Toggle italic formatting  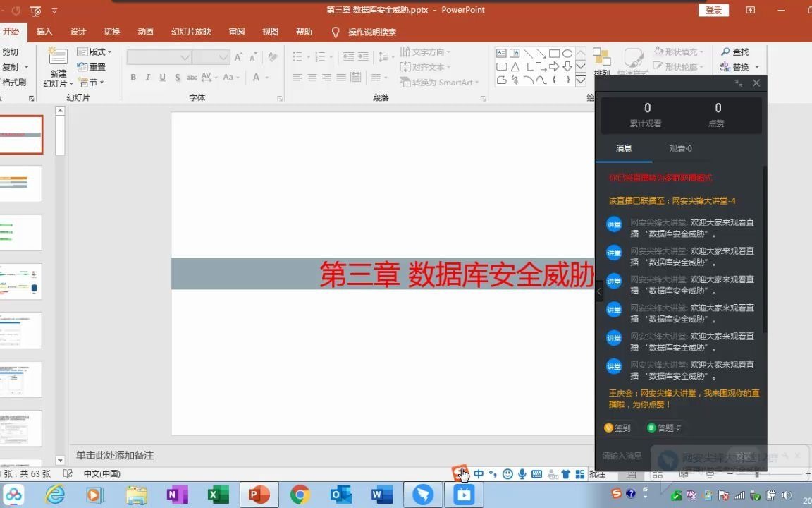point(147,78)
